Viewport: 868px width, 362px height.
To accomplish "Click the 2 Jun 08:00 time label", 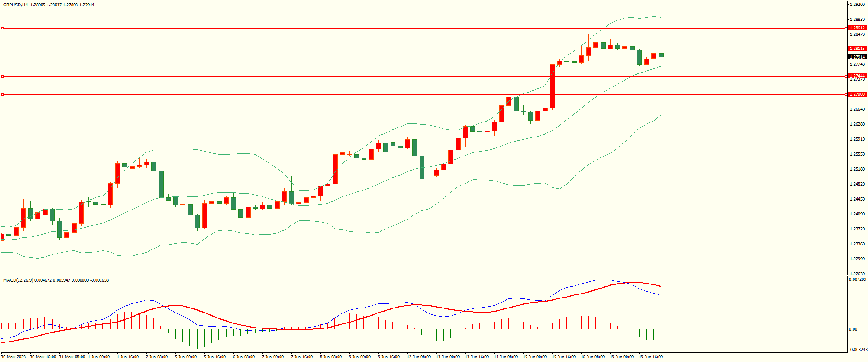I will (x=157, y=357).
